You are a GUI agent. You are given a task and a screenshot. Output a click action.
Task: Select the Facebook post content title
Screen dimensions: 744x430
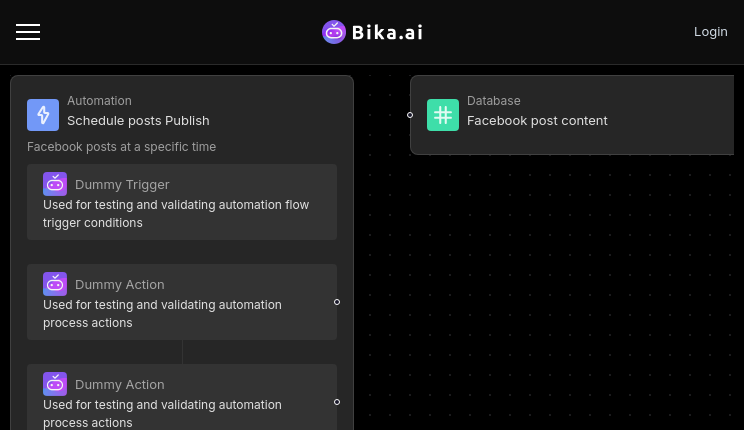[537, 121]
